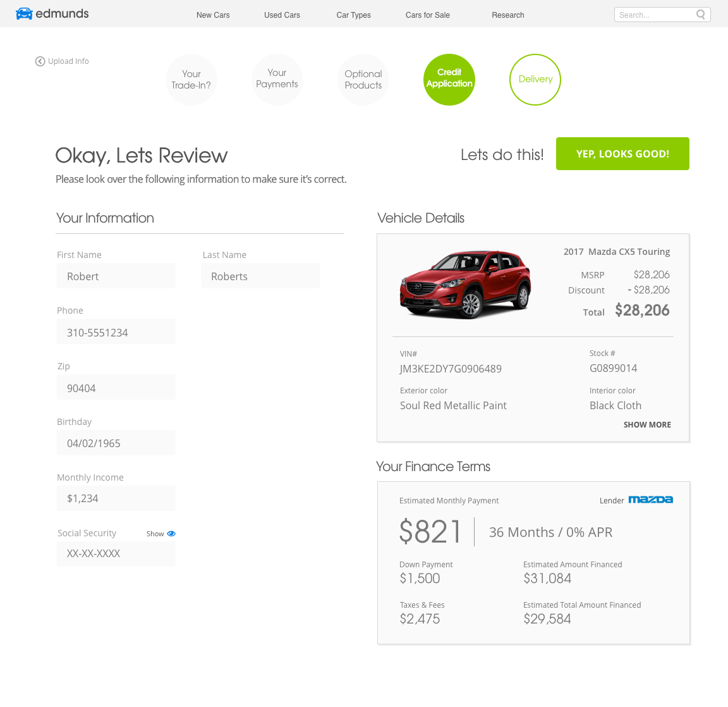Open the Used Cars menu
The width and height of the screenshot is (728, 707).
pos(282,15)
